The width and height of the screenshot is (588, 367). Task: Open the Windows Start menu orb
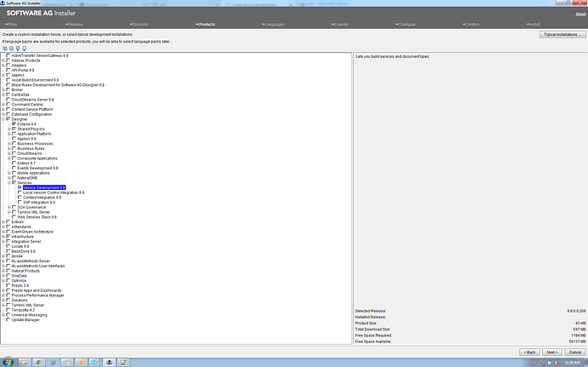coord(8,362)
